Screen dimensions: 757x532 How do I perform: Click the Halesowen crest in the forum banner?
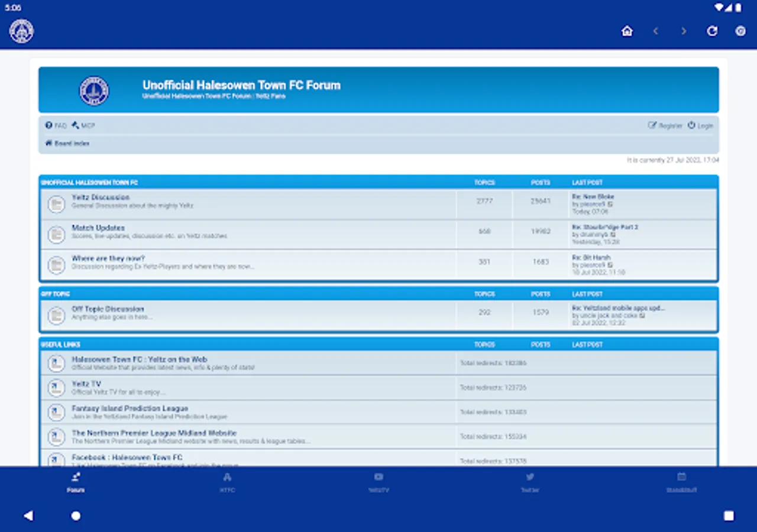click(94, 90)
